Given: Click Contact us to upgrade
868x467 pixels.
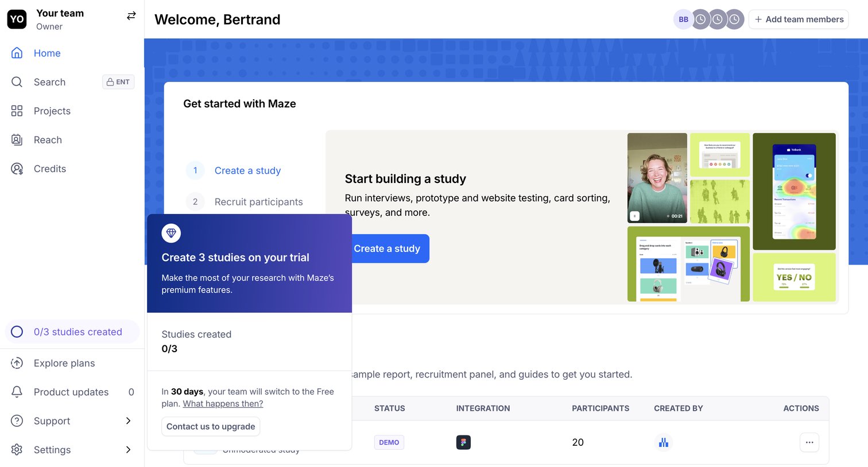Looking at the screenshot, I should [211, 426].
